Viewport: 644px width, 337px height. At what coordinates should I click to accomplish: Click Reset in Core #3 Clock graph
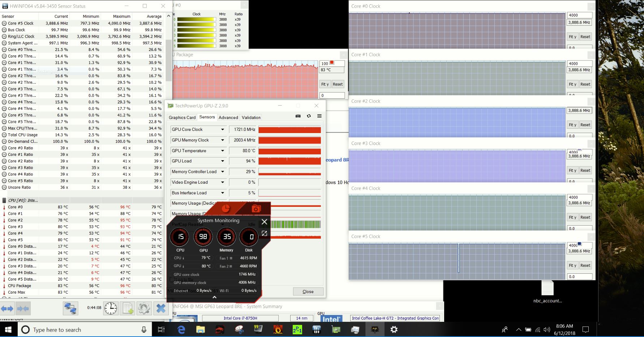tap(585, 170)
